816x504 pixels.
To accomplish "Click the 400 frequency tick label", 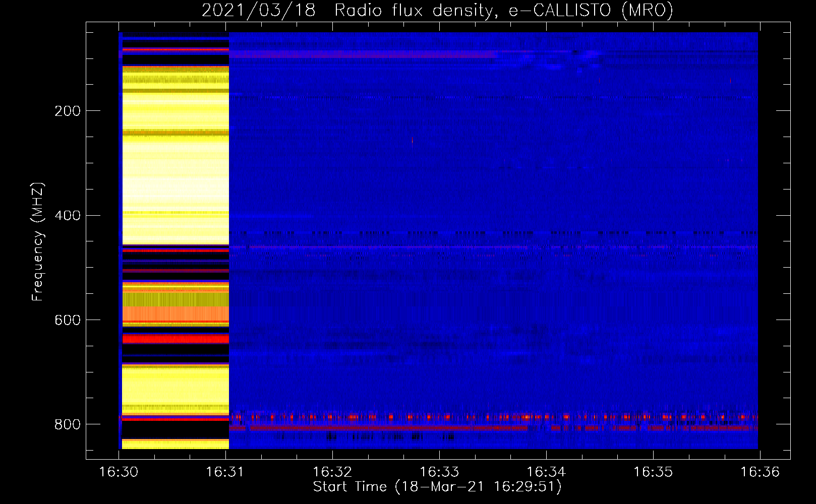I will coord(68,215).
